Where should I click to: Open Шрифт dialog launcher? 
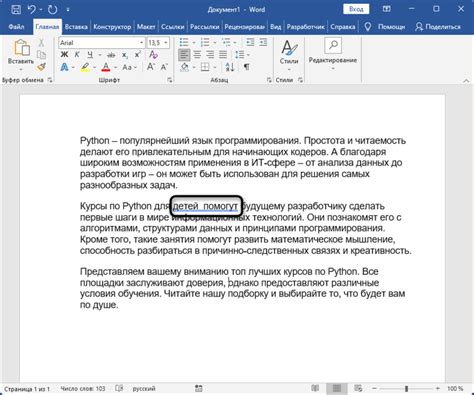click(x=170, y=80)
